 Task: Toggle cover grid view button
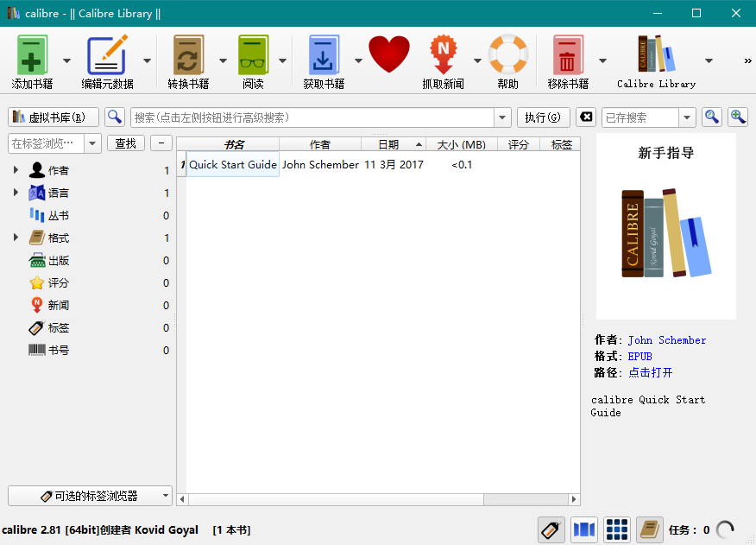[x=617, y=530]
